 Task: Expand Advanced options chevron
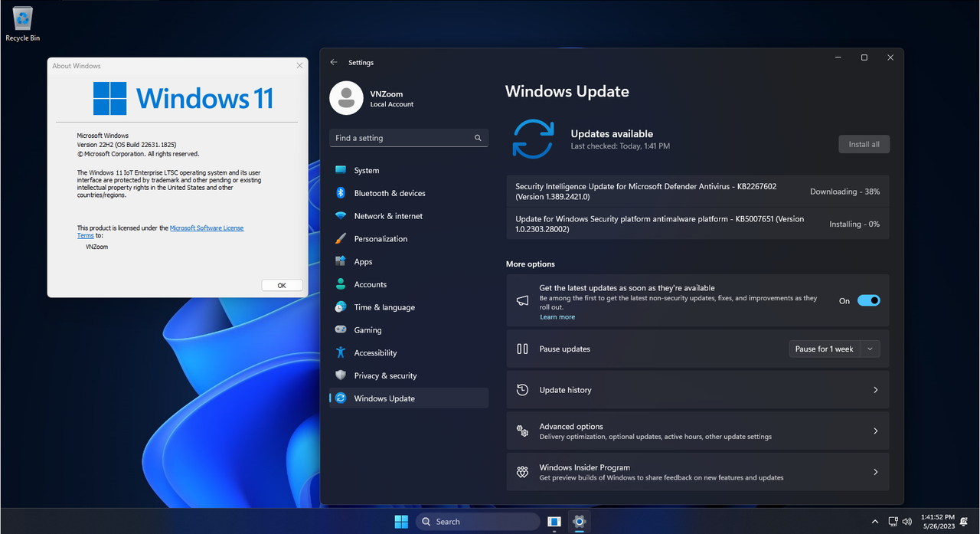(x=875, y=431)
